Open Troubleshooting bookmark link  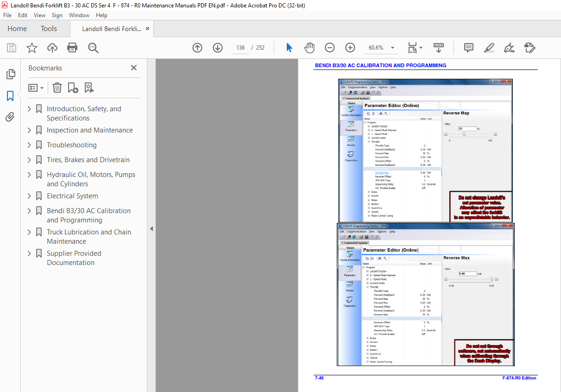(x=72, y=145)
